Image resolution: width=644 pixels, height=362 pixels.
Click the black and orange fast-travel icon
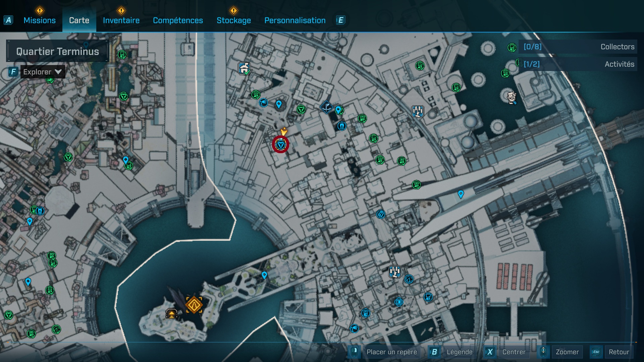point(171,314)
